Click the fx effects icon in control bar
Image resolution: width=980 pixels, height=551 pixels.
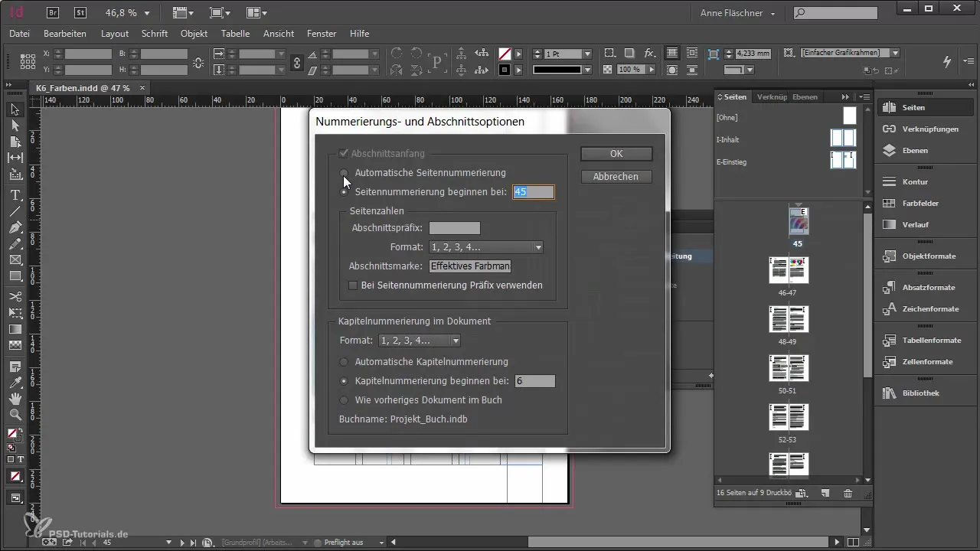[x=649, y=54]
